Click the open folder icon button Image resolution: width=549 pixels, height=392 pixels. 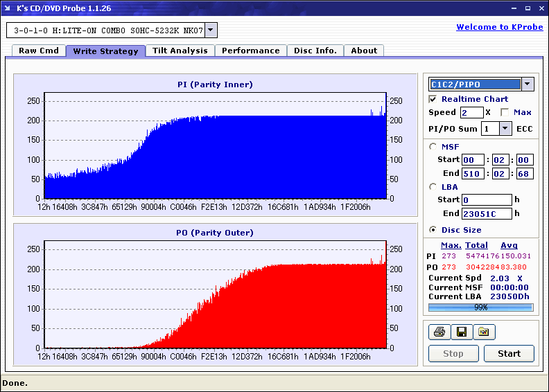click(484, 332)
